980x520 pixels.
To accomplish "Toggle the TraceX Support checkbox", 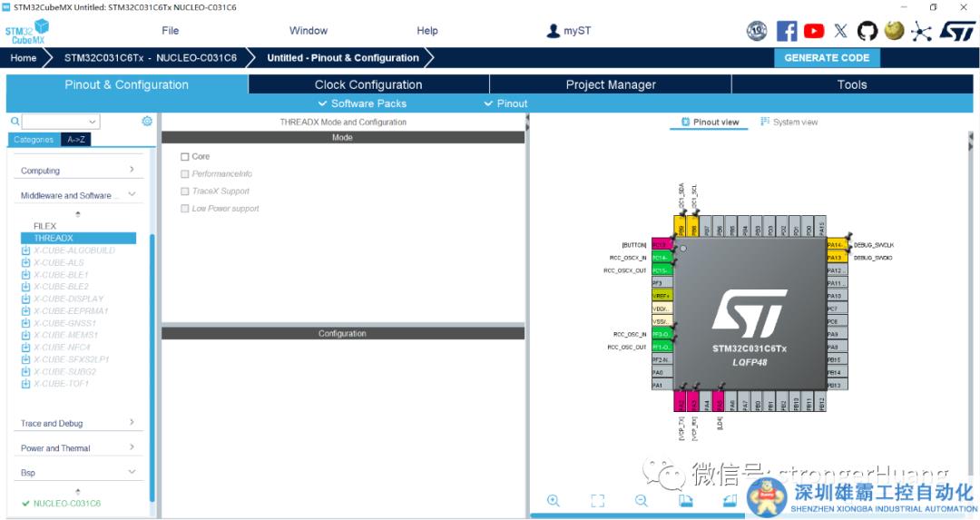I will (x=185, y=191).
